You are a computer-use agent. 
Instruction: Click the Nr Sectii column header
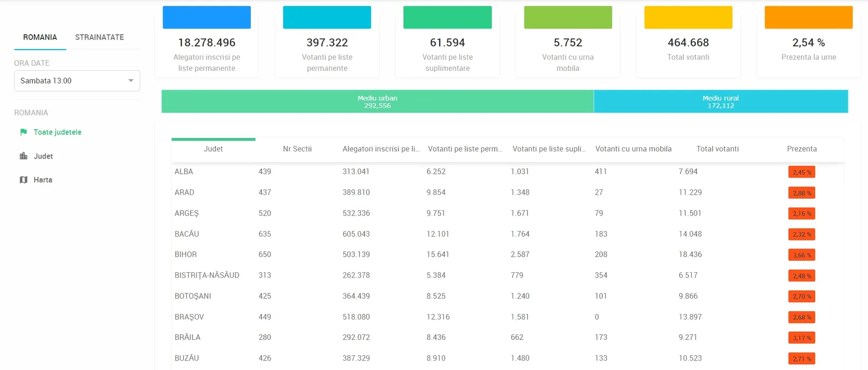[297, 149]
